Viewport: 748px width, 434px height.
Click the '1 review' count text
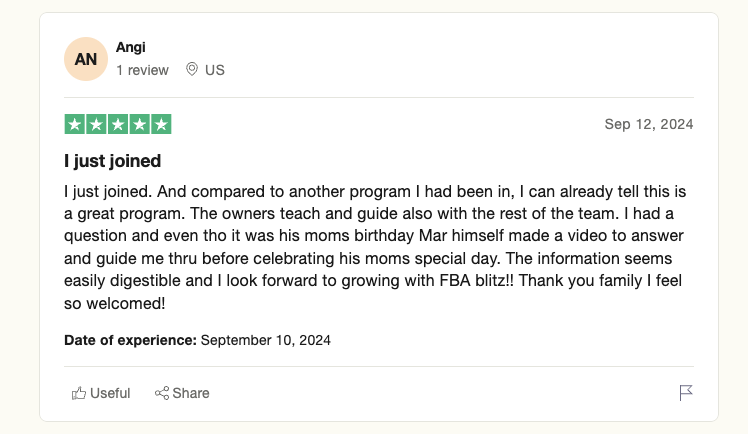144,70
